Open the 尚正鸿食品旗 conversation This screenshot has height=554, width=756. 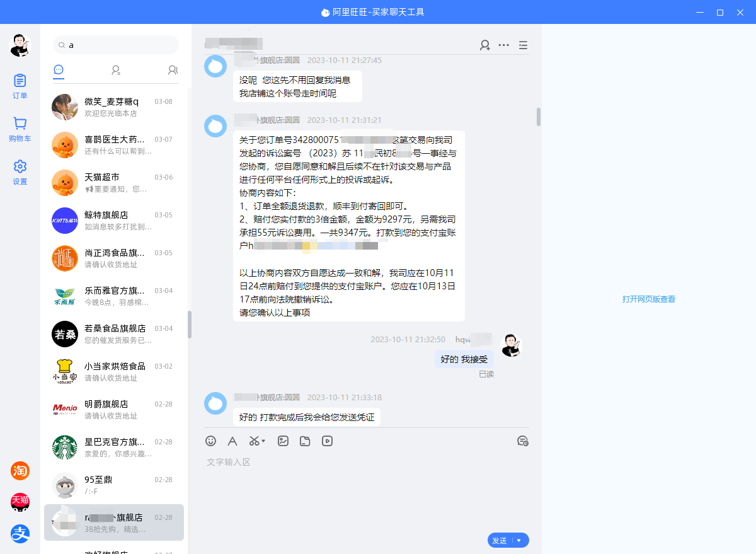[x=114, y=258]
